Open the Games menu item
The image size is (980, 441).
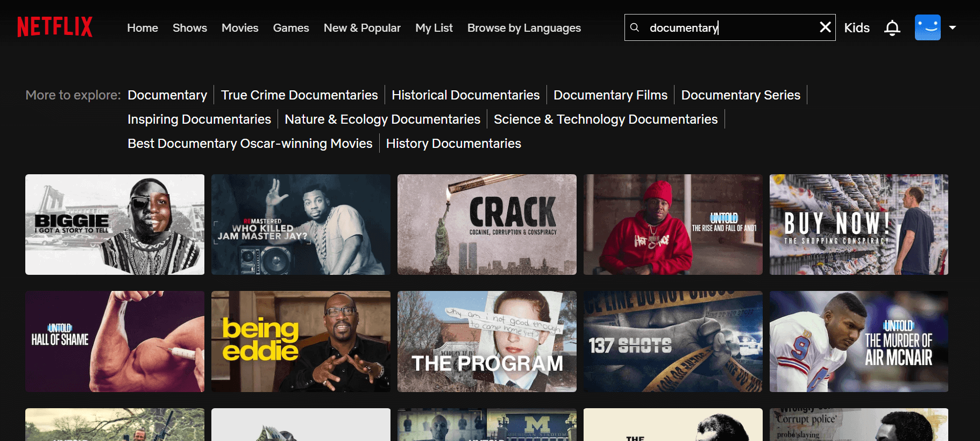[290, 28]
